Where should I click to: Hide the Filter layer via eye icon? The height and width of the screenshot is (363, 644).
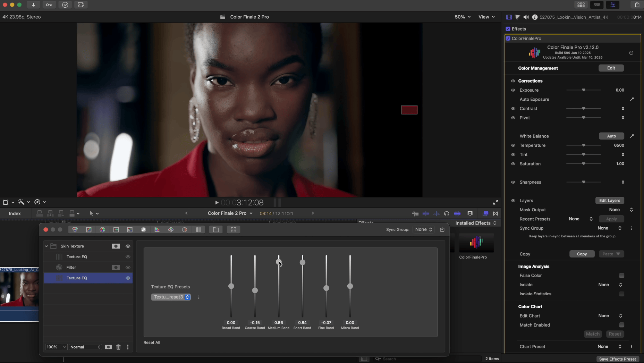tap(128, 268)
